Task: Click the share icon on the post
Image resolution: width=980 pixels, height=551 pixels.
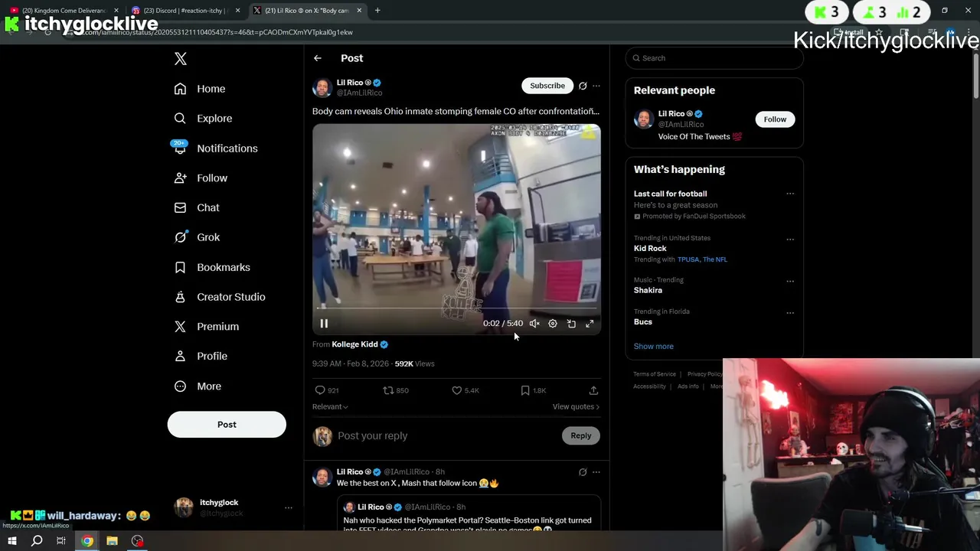Action: point(593,390)
